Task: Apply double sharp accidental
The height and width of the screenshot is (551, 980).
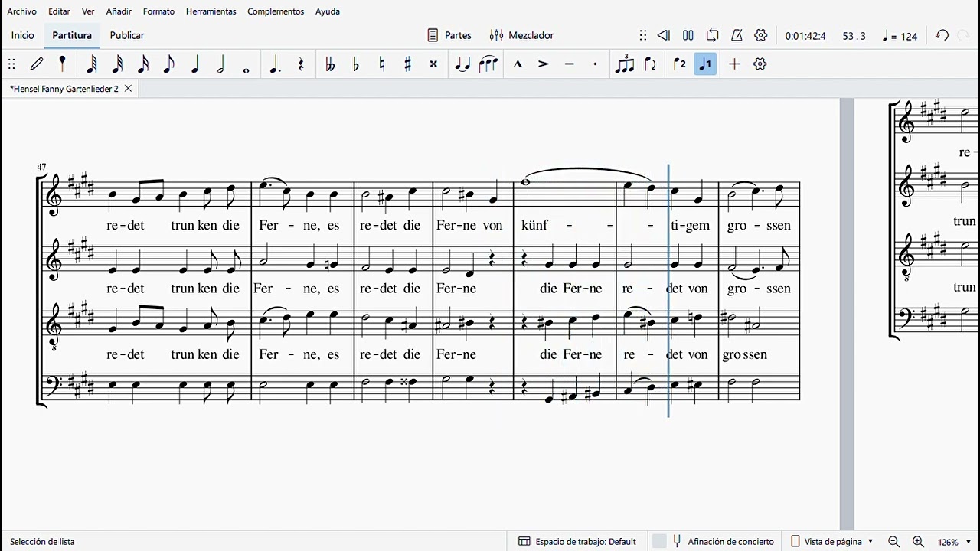Action: (433, 64)
